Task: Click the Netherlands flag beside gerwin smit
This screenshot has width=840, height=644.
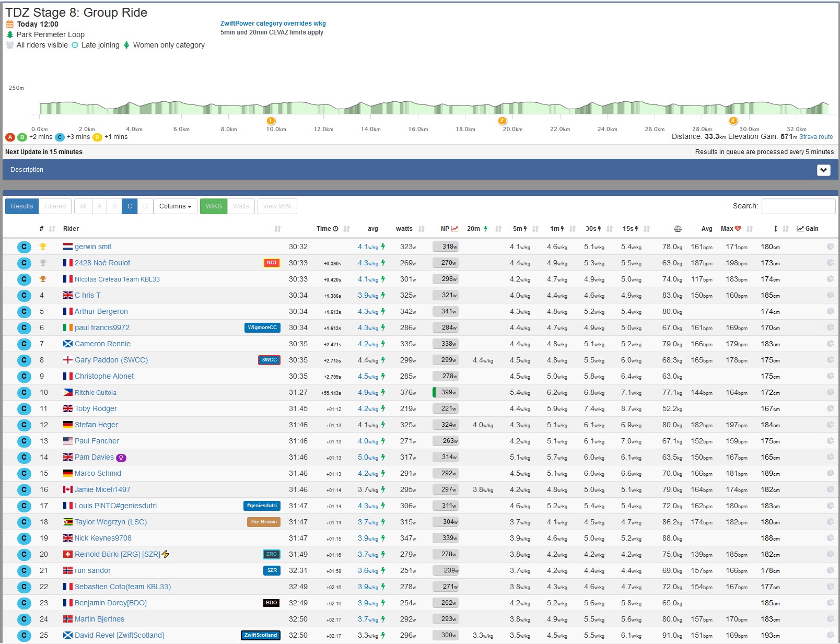Action: pos(68,247)
